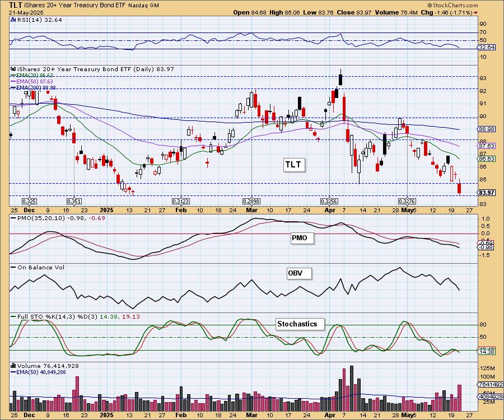Click the 'On Balance Vol' legend

38,267
